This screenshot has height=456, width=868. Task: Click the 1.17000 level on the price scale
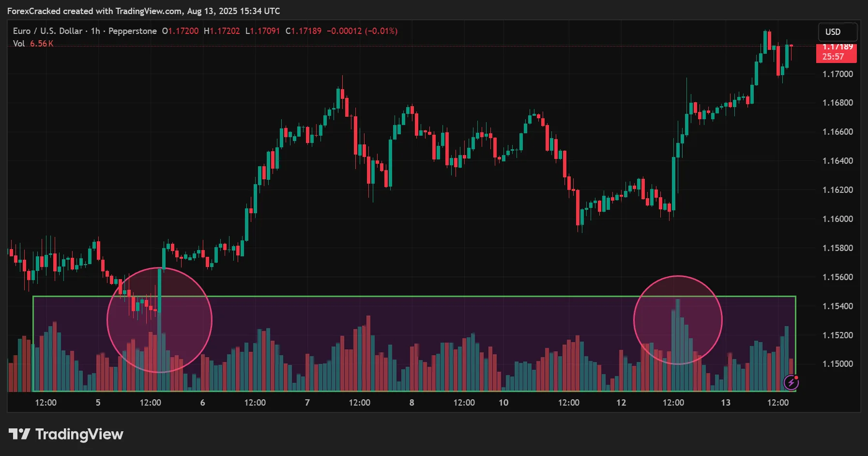(x=837, y=74)
